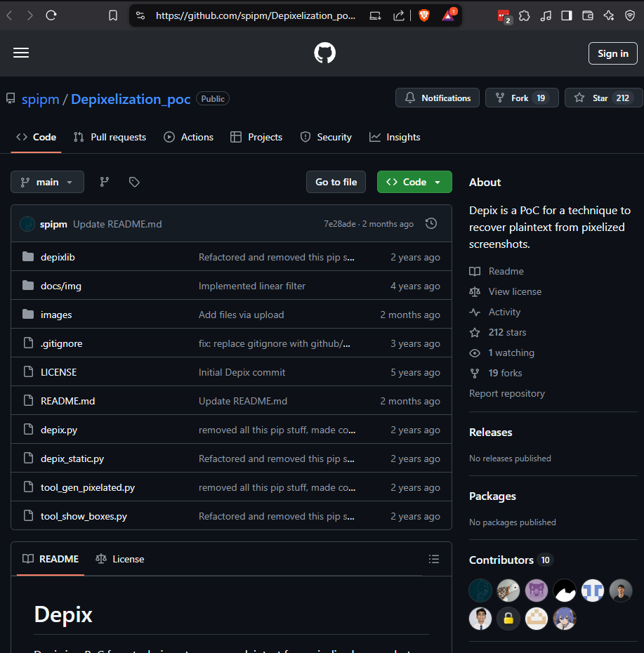Viewport: 644px width, 653px height.
Task: Open the depix.py file
Action: click(x=59, y=430)
